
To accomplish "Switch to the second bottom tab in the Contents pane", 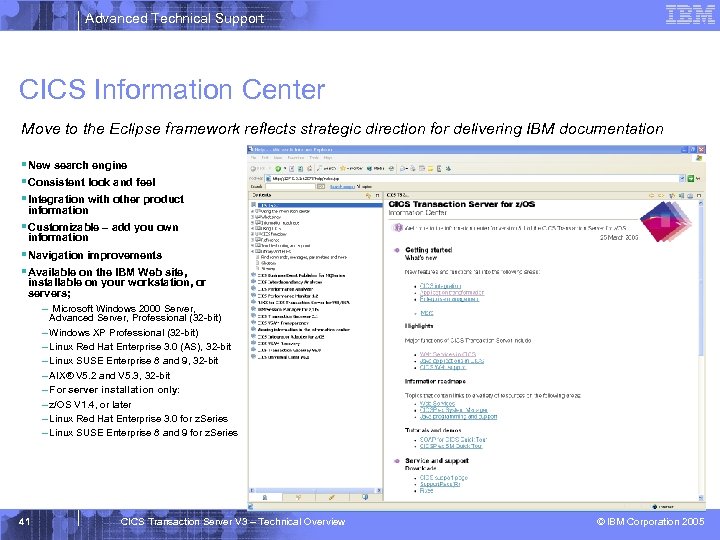I will 298,497.
